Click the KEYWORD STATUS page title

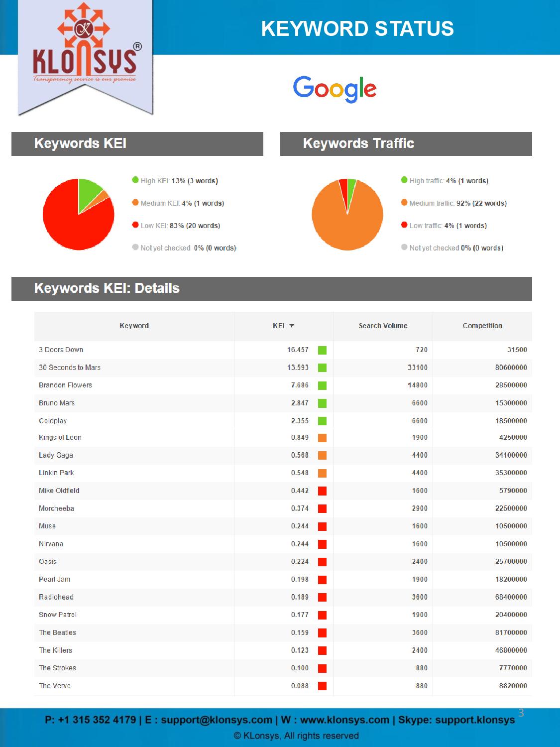(357, 28)
